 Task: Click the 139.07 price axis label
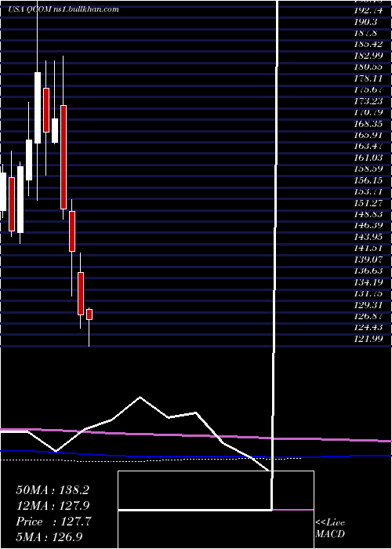tap(368, 260)
